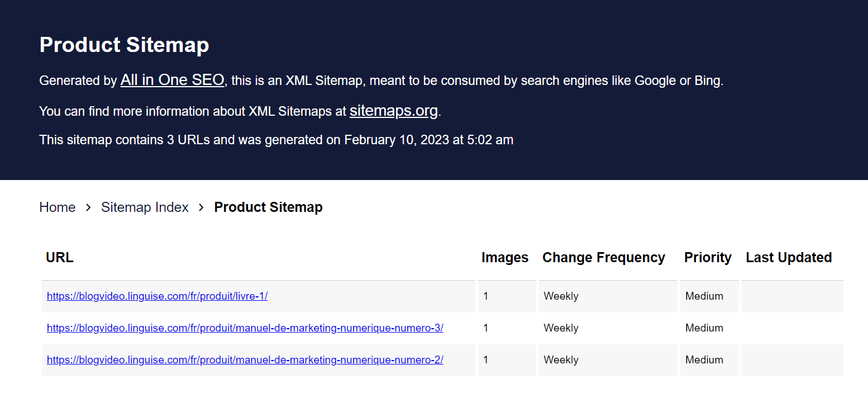This screenshot has width=868, height=407.
Task: Click the Last Updated column header
Action: pos(789,258)
